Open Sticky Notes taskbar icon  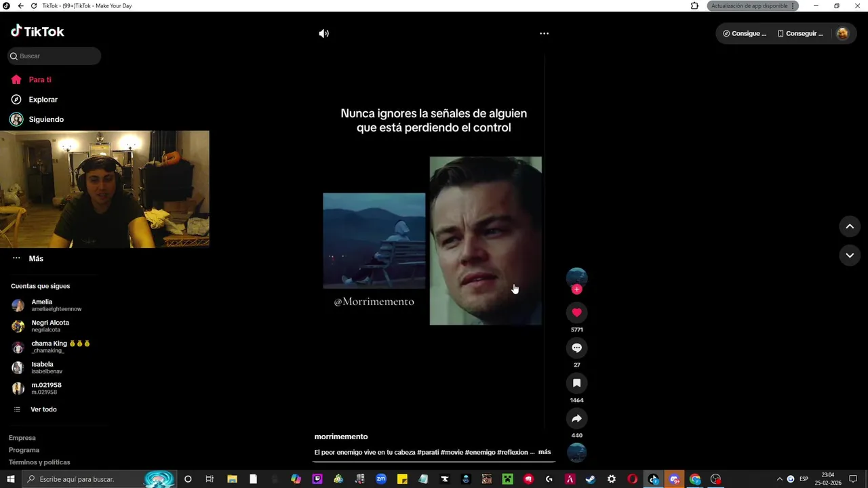click(x=402, y=479)
